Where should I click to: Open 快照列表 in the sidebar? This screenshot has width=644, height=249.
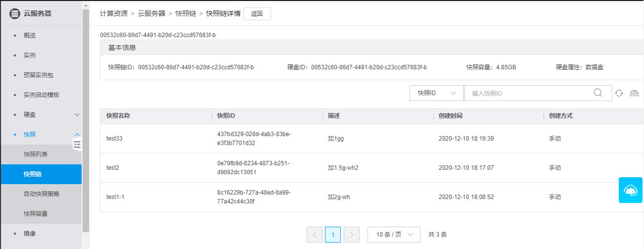[36, 154]
